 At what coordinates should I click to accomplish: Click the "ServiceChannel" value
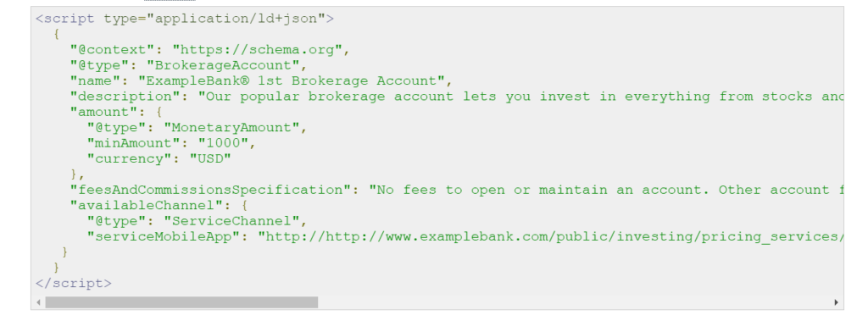pos(232,221)
